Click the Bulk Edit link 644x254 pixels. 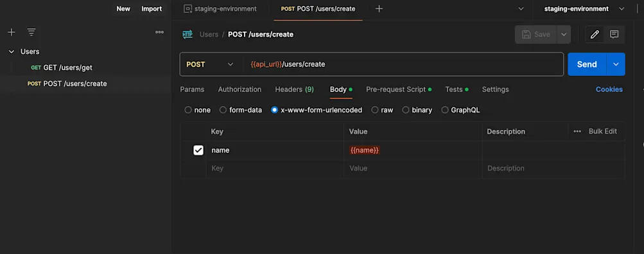click(x=602, y=132)
